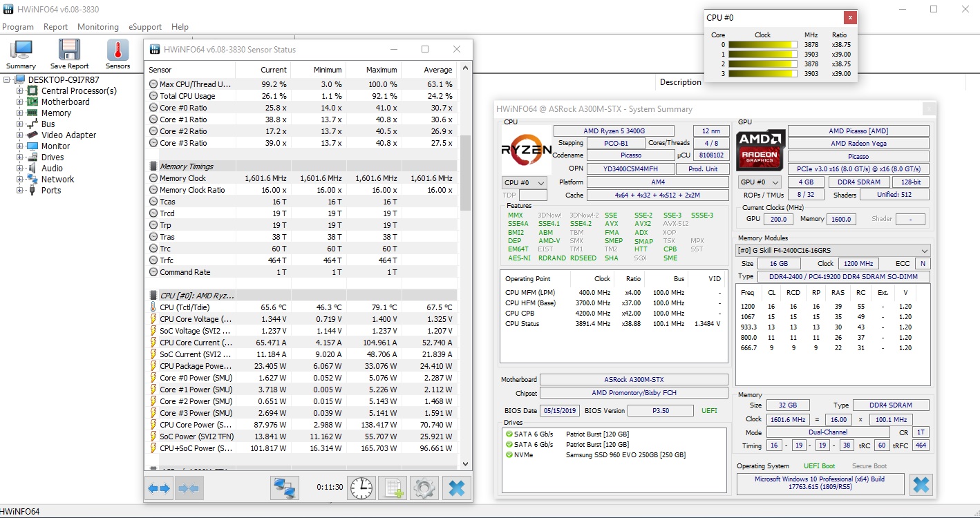The height and width of the screenshot is (518, 980).
Task: Expand the Motherboard tree node
Action: pyautogui.click(x=20, y=102)
